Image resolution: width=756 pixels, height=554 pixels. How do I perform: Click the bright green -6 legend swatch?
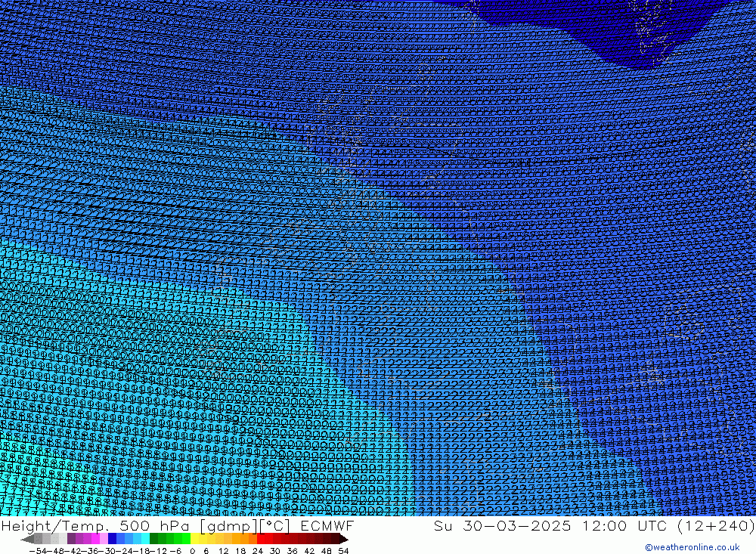(186, 539)
